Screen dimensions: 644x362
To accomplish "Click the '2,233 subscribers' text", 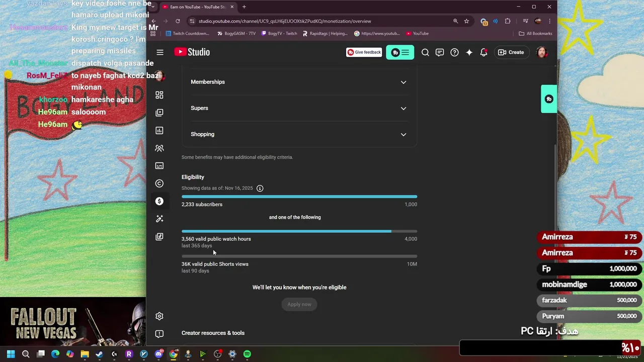I will [202, 205].
